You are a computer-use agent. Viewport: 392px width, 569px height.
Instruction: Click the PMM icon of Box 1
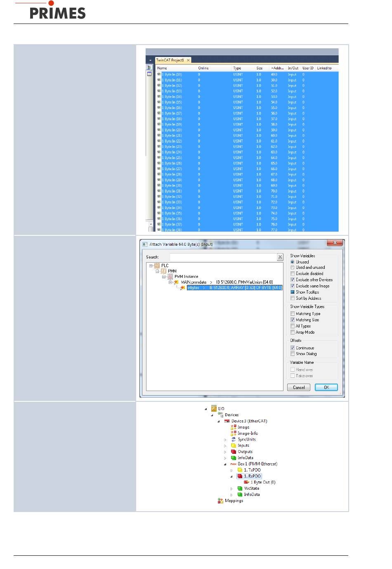pyautogui.click(x=234, y=464)
